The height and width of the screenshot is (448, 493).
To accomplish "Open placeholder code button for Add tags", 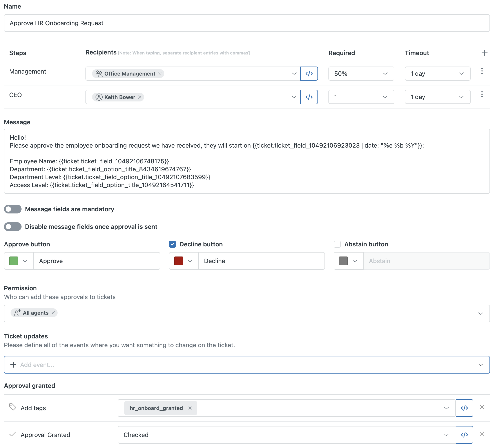I will tap(464, 408).
